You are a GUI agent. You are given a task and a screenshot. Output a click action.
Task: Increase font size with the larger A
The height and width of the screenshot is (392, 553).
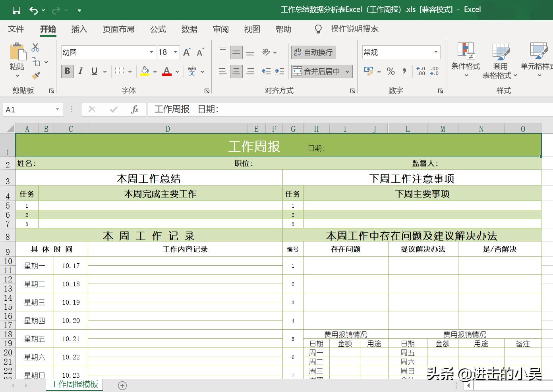click(187, 52)
